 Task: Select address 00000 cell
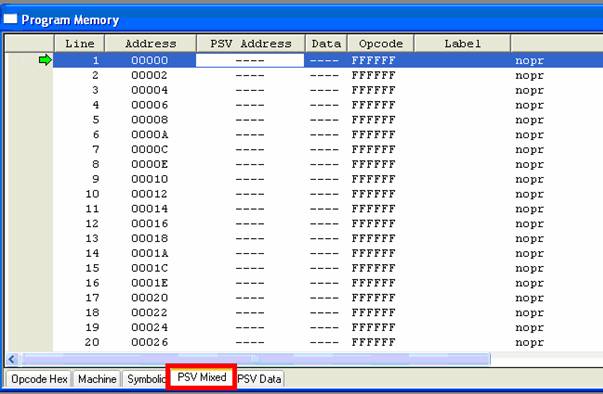[x=150, y=60]
